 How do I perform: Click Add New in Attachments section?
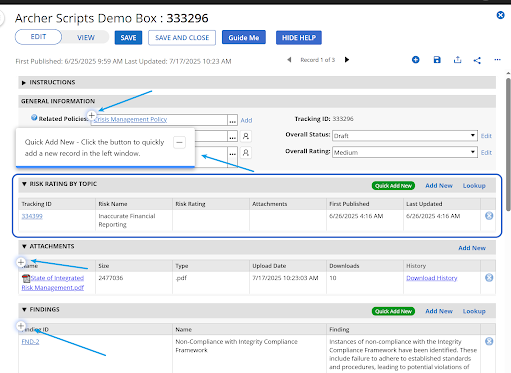(472, 248)
